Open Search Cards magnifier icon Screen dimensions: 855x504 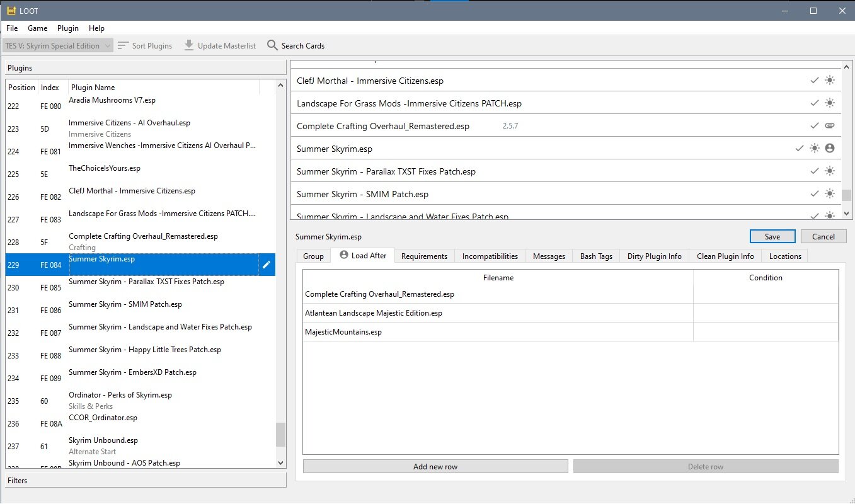click(x=272, y=45)
